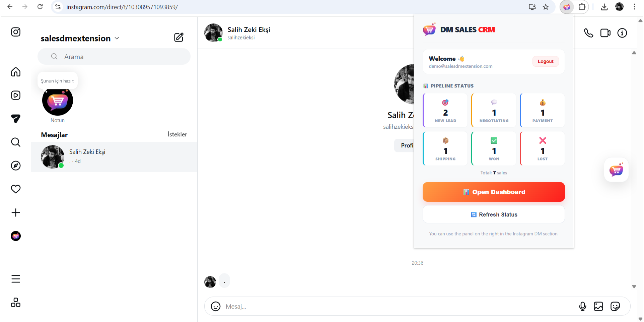Open the hamburger More menu
Screen dimensions: 644x322
point(16,279)
